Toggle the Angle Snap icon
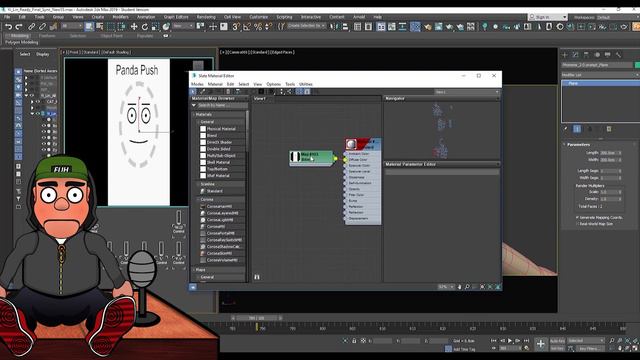Viewport: 640px width, 360px height. (247, 27)
